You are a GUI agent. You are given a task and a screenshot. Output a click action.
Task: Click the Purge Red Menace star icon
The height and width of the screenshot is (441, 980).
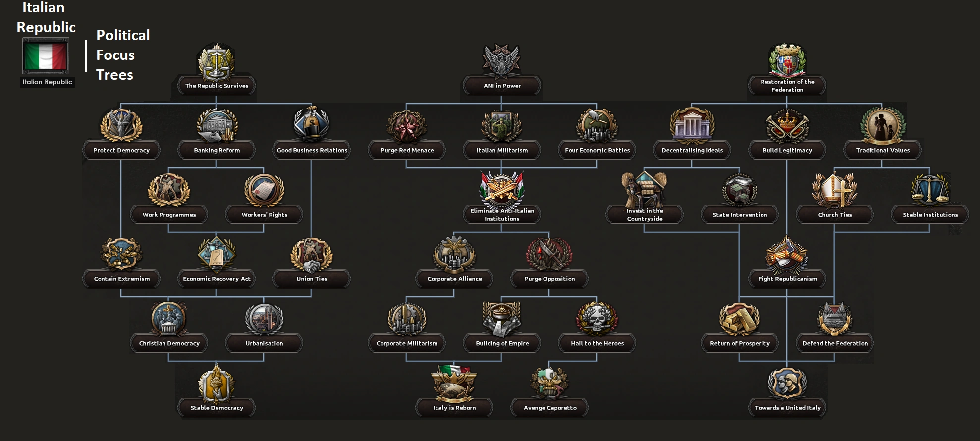pyautogui.click(x=407, y=126)
